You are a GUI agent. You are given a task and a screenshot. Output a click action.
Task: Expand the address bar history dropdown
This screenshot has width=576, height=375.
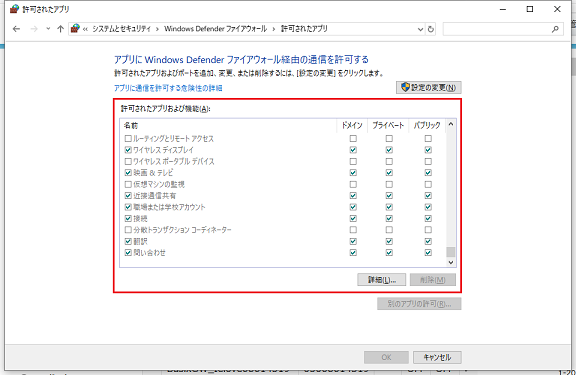[421, 29]
